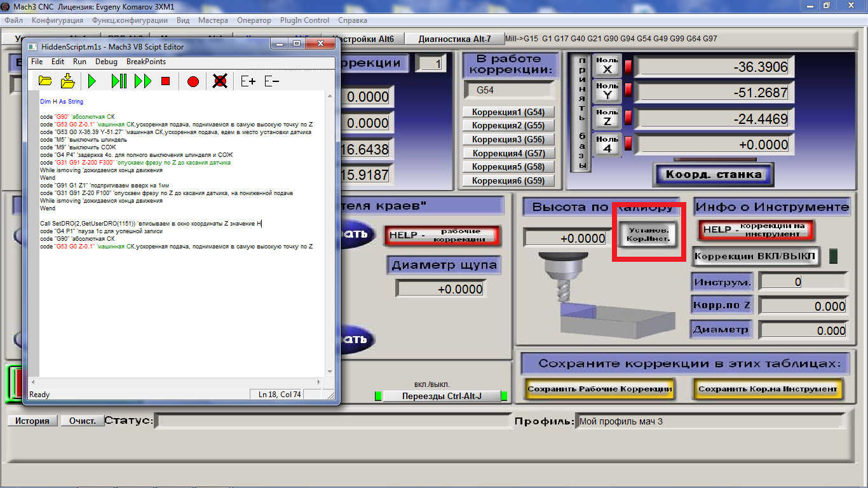Viewport: 868px width, 488px height.
Task: Click the E+ toolbar icon
Action: coord(248,81)
